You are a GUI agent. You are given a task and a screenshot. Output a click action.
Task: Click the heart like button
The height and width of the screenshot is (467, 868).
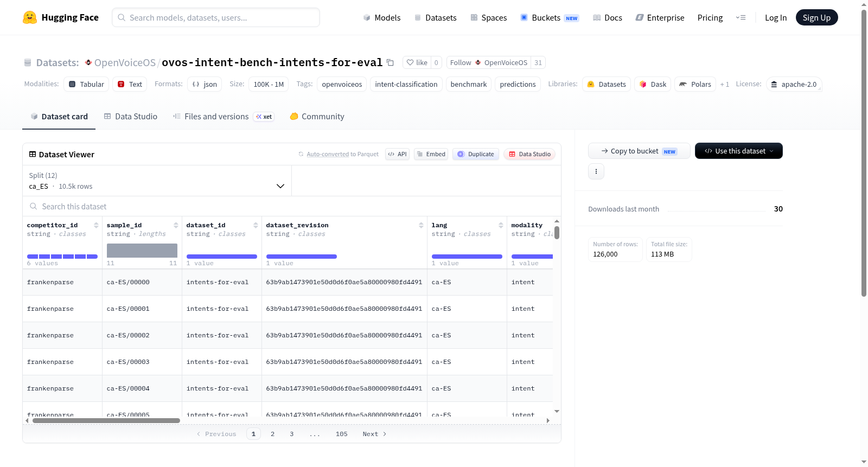click(x=417, y=62)
